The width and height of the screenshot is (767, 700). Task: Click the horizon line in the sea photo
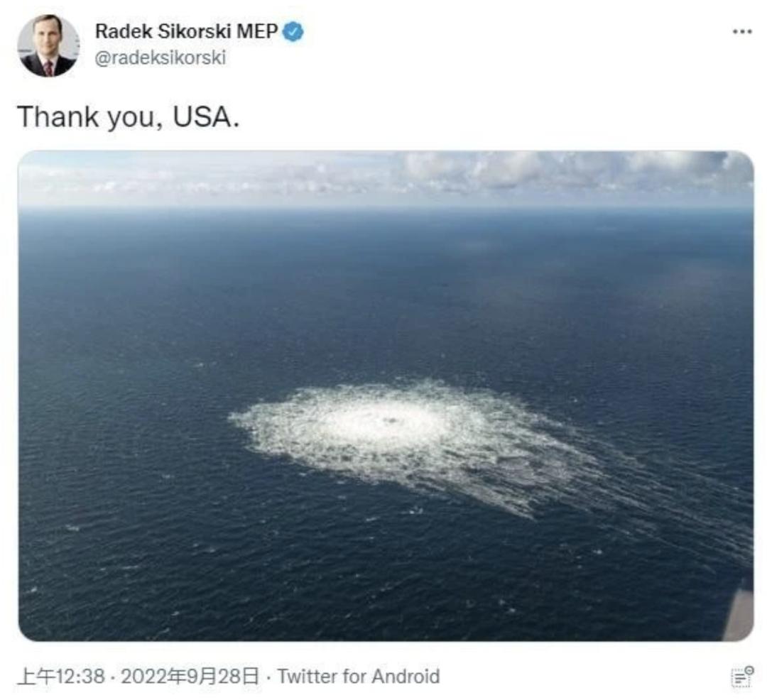[386, 209]
